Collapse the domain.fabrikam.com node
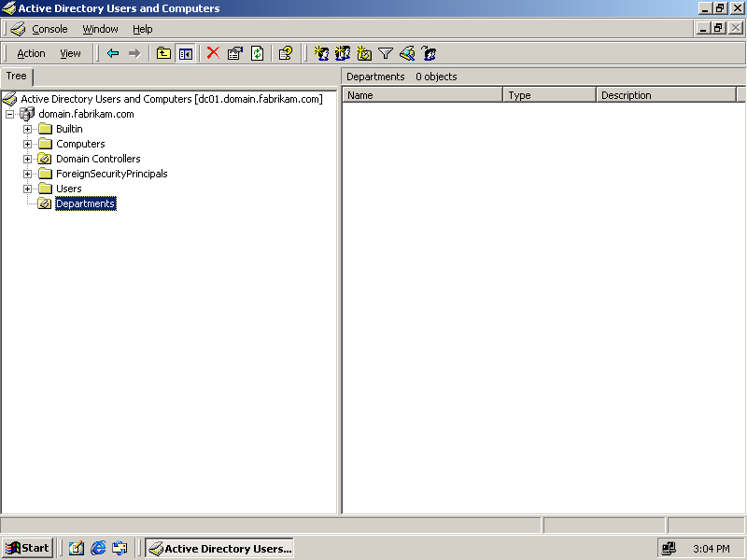Image resolution: width=747 pixels, height=560 pixels. click(x=10, y=114)
